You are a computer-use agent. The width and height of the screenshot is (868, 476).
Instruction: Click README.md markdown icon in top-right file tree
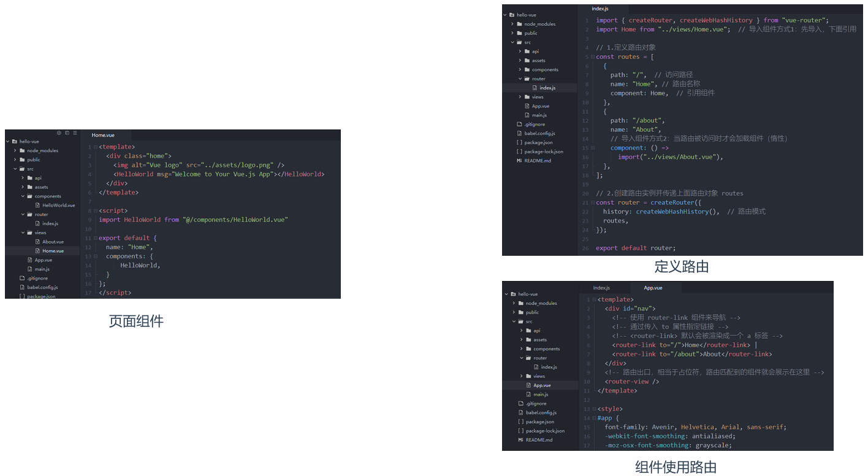click(x=519, y=161)
